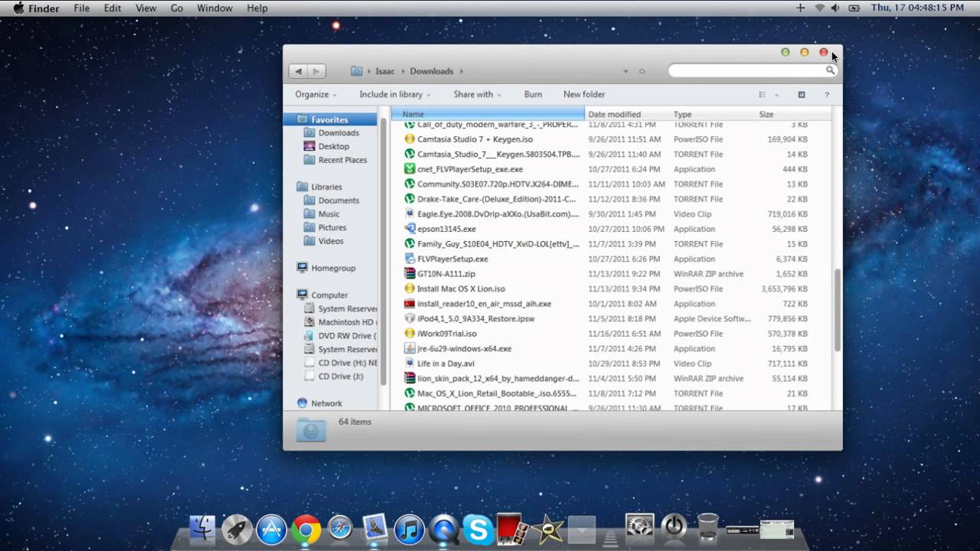Click the volume icon in menu bar

pos(835,8)
